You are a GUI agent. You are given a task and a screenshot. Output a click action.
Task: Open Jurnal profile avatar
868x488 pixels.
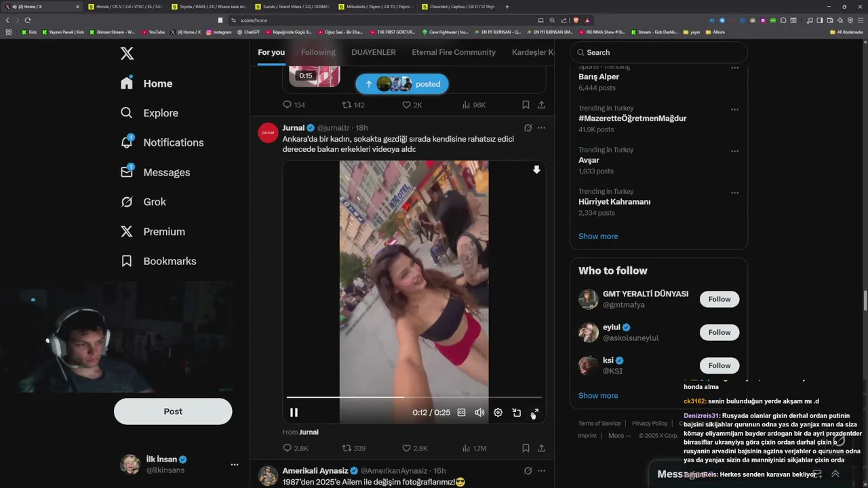[268, 133]
